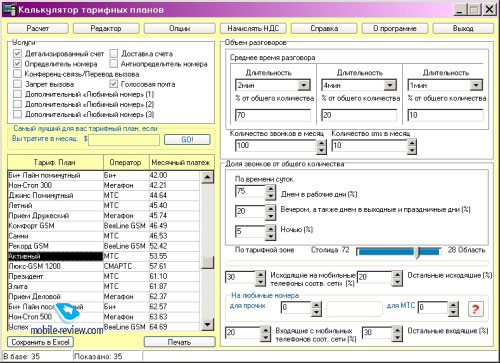Open the Опции menu button
500x363 pixels.
click(x=180, y=28)
